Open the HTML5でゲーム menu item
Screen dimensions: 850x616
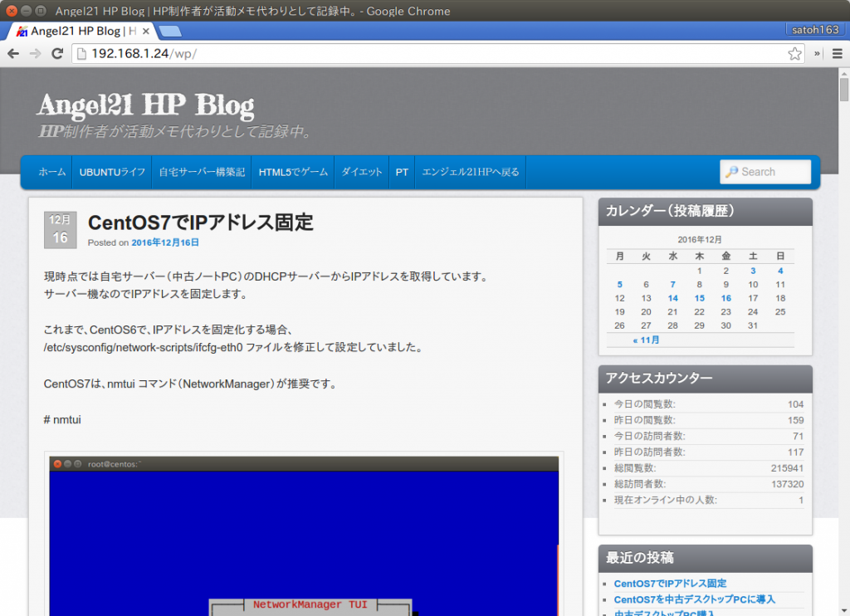(293, 172)
